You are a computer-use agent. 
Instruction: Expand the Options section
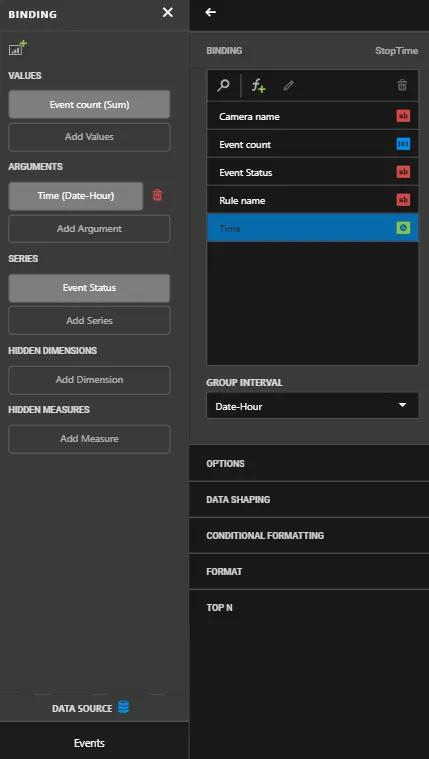(309, 463)
